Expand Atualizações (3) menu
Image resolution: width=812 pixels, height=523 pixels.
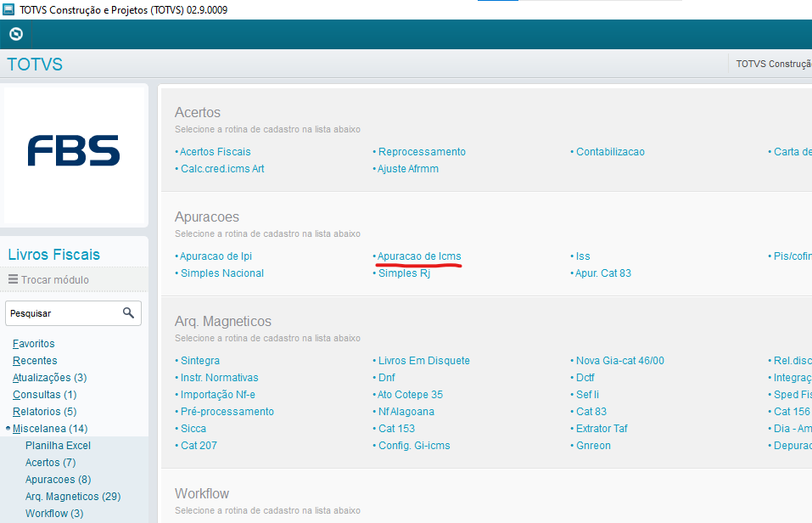(50, 378)
